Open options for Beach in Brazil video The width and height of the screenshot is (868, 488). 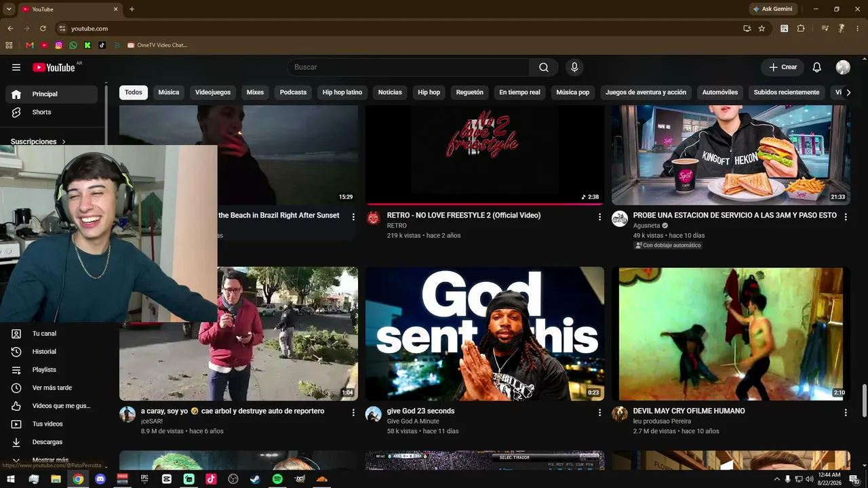(353, 217)
